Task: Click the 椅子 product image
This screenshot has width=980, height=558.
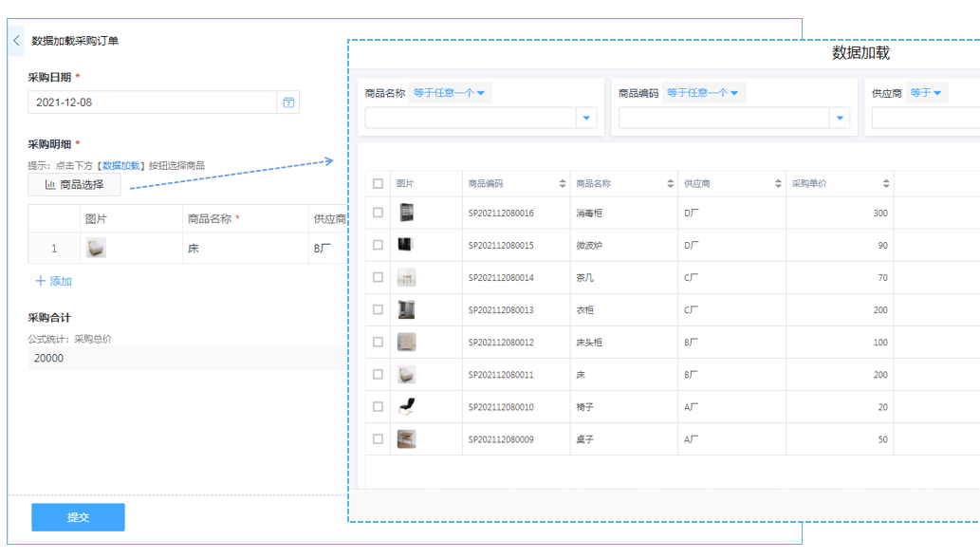Action: click(x=406, y=406)
